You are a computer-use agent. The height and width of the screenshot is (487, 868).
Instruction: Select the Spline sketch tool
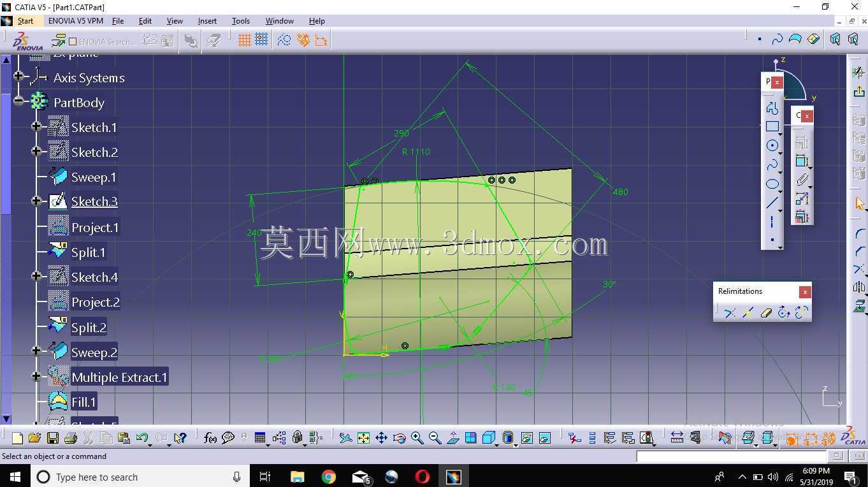point(772,165)
